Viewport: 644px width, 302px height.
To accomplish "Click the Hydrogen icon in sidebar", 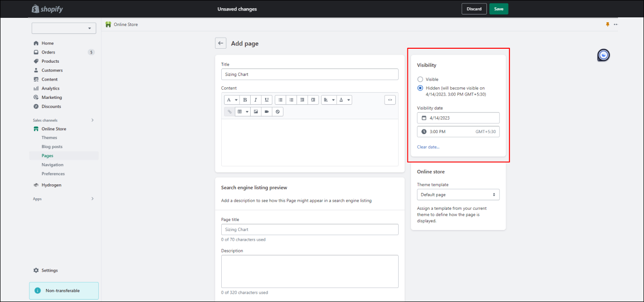I will pyautogui.click(x=36, y=185).
